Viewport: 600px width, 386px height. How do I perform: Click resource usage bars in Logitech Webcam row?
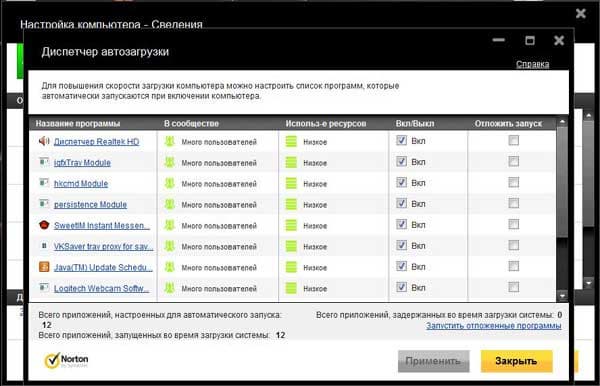pyautogui.click(x=291, y=288)
